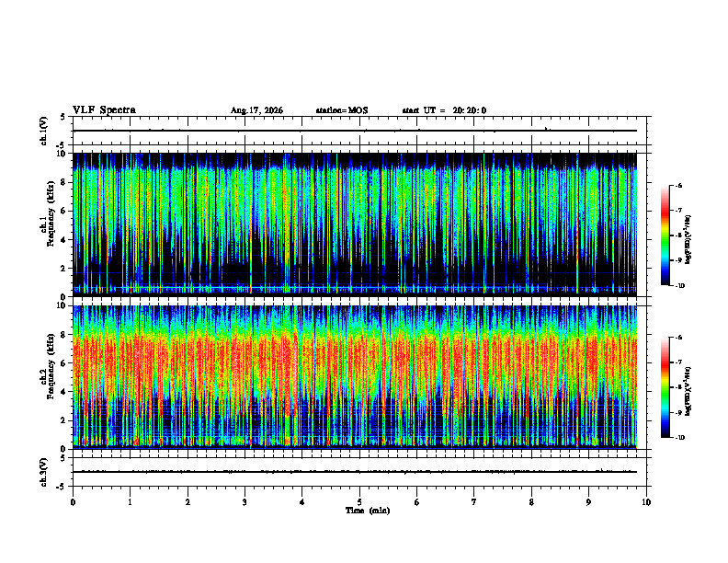Click the time axis tick label "7"

(x=474, y=502)
